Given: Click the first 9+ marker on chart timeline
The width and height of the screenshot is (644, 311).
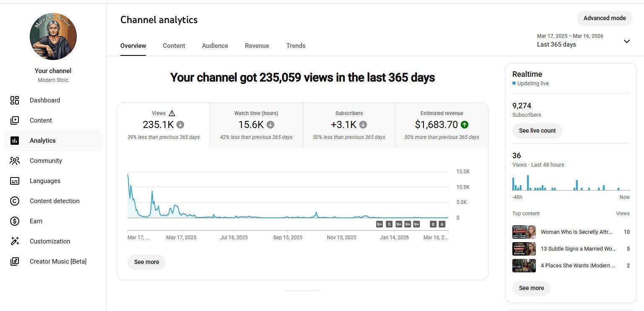Looking at the screenshot, I should click(379, 224).
